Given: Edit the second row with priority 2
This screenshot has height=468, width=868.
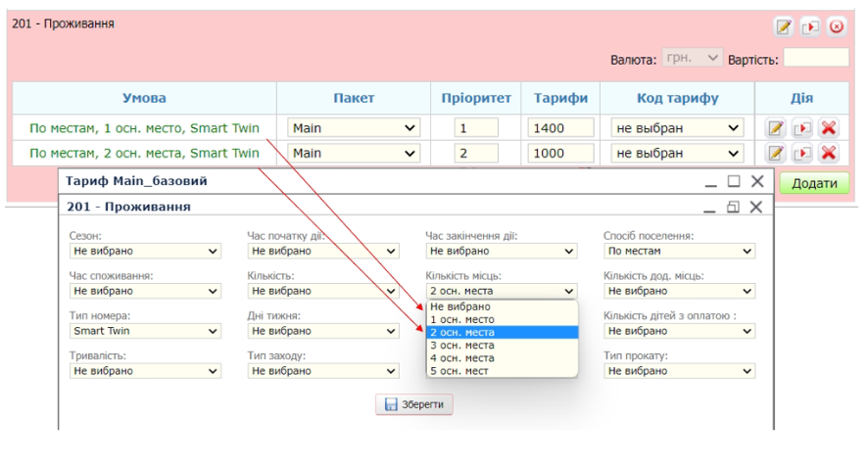Looking at the screenshot, I should coord(776,153).
